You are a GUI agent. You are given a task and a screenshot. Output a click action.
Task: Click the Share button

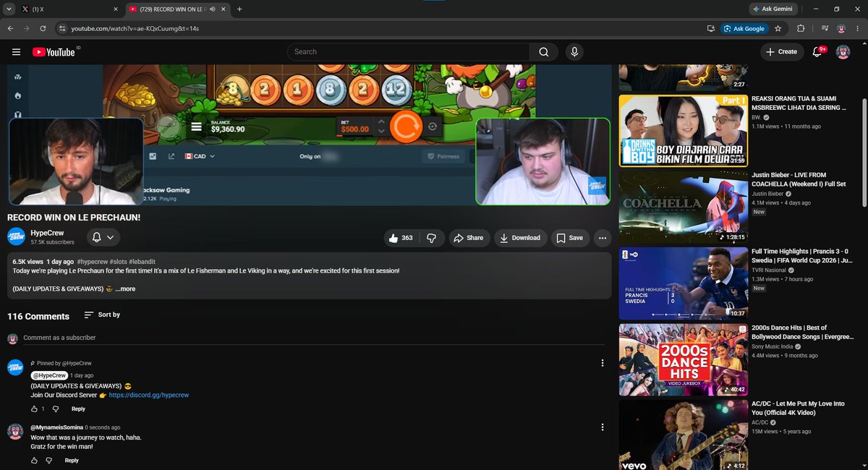[468, 238]
